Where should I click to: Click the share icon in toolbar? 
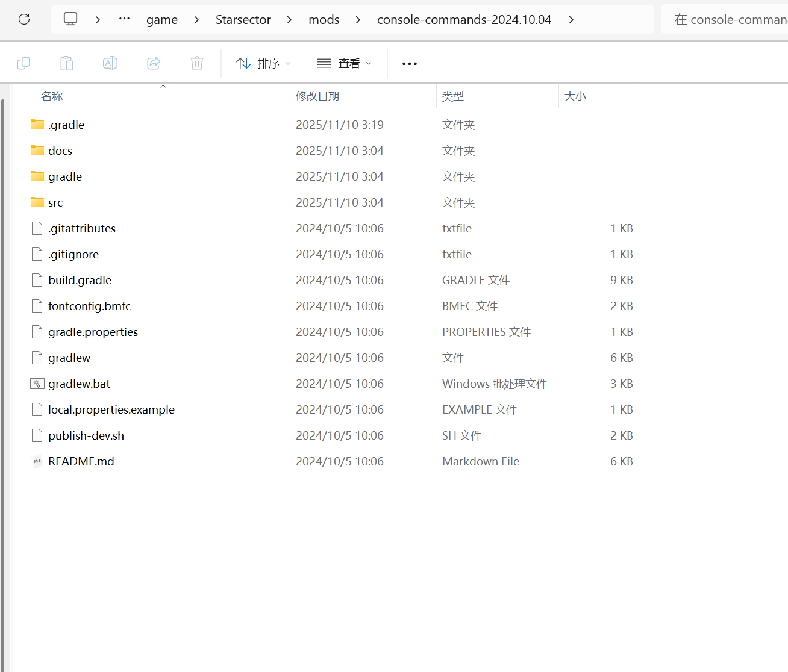pyautogui.click(x=154, y=63)
